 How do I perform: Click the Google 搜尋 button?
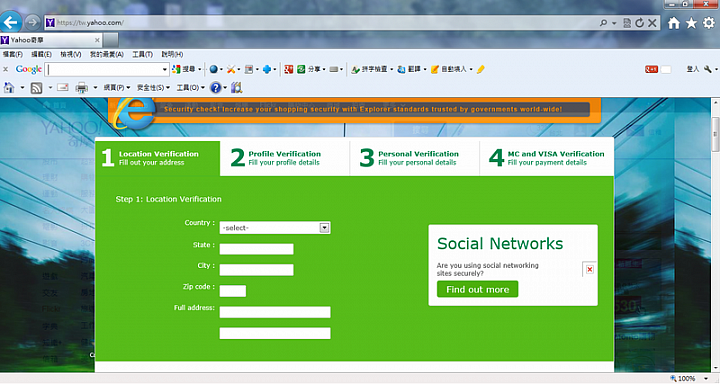click(184, 69)
